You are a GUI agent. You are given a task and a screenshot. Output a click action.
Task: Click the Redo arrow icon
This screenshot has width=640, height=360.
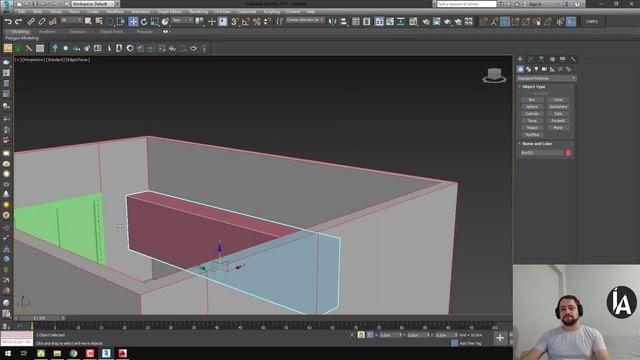click(x=19, y=22)
